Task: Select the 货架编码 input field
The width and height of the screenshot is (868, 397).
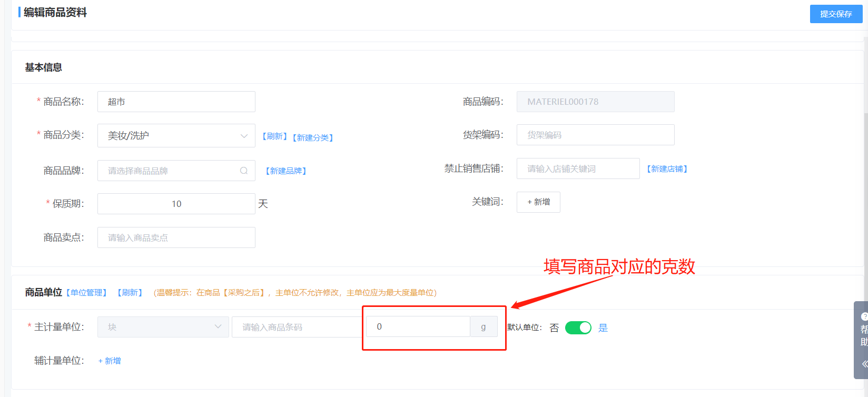Action: [595, 135]
